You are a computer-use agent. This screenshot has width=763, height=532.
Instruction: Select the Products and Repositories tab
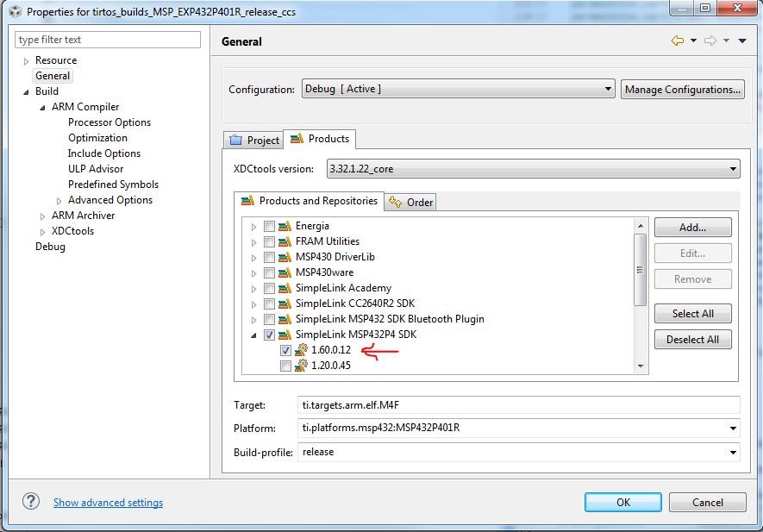tap(309, 201)
